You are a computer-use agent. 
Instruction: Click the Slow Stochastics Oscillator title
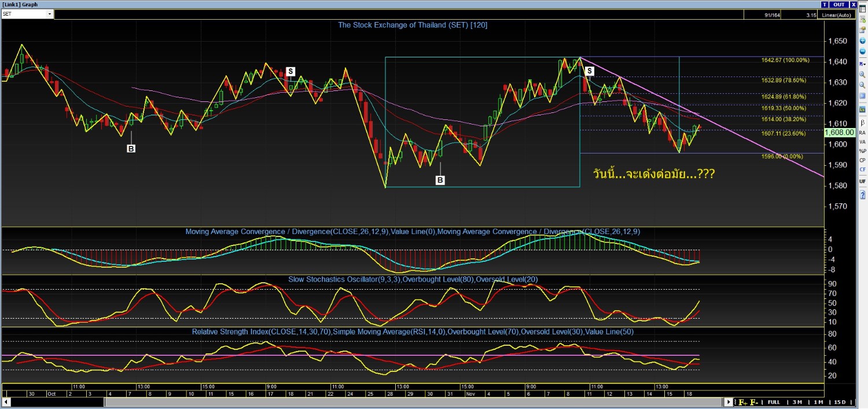413,279
